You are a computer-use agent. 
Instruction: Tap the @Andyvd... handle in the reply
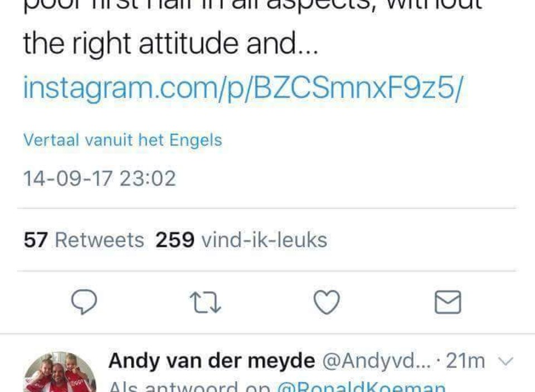coord(376,361)
